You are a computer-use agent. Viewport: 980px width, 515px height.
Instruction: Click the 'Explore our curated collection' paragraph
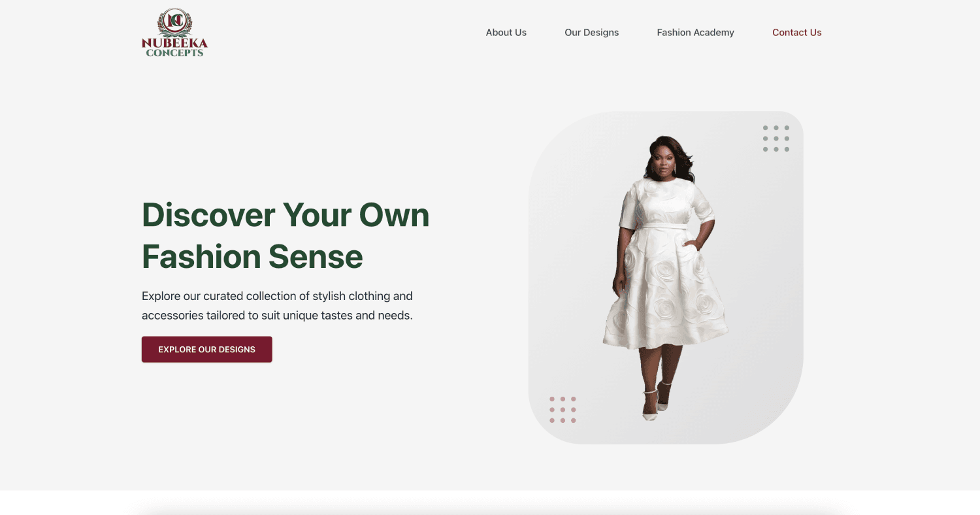click(x=277, y=305)
